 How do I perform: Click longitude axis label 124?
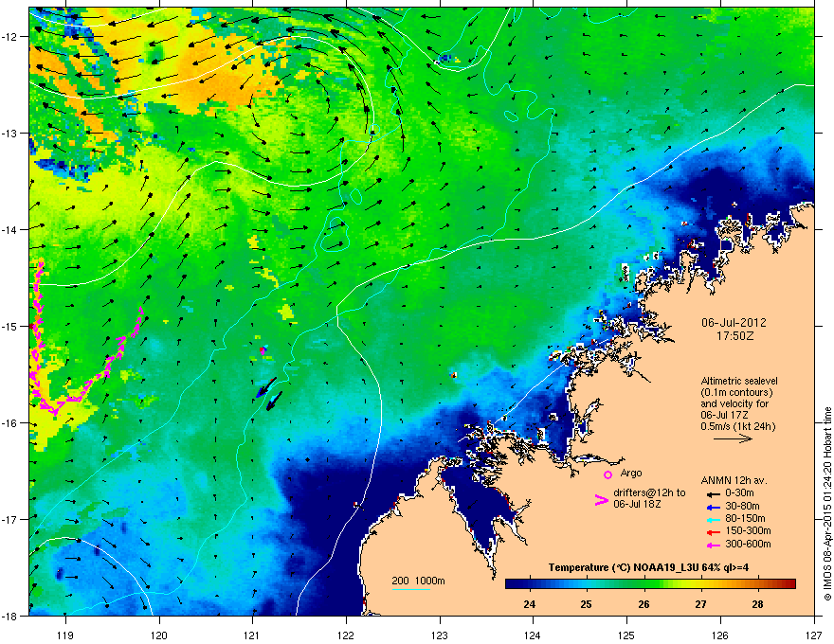[533, 635]
